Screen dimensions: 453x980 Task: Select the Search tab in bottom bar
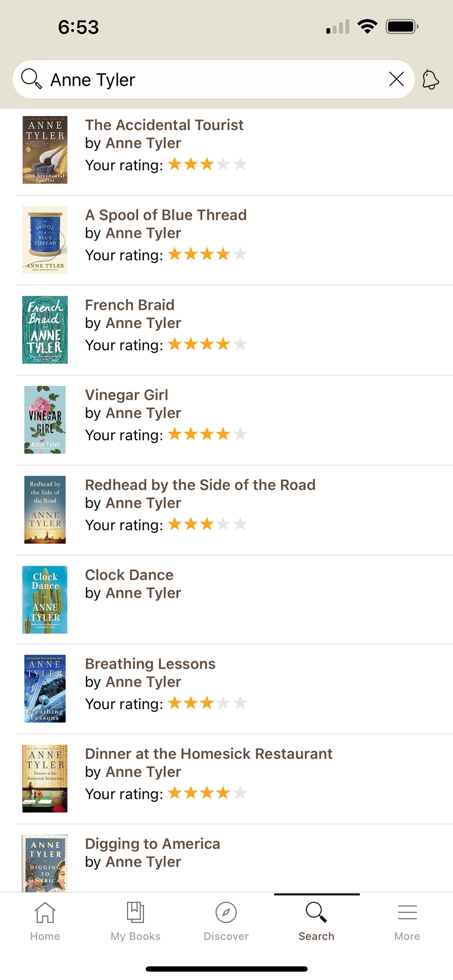(x=316, y=921)
